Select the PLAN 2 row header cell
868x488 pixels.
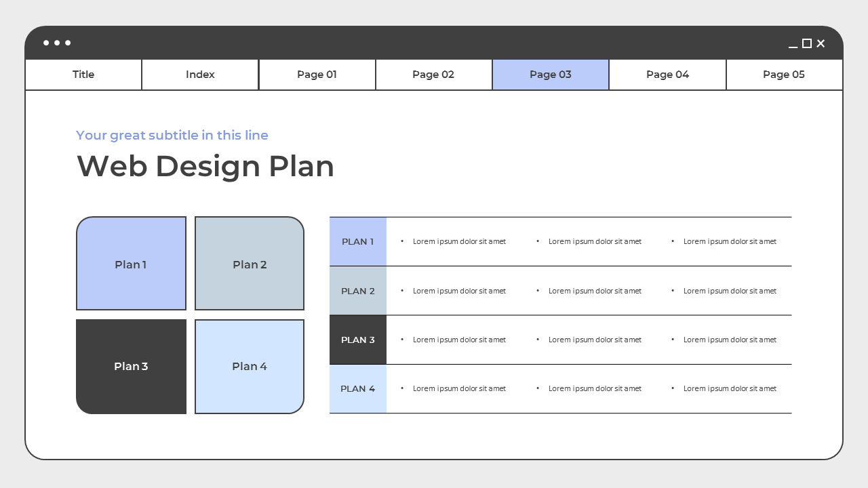(x=357, y=291)
